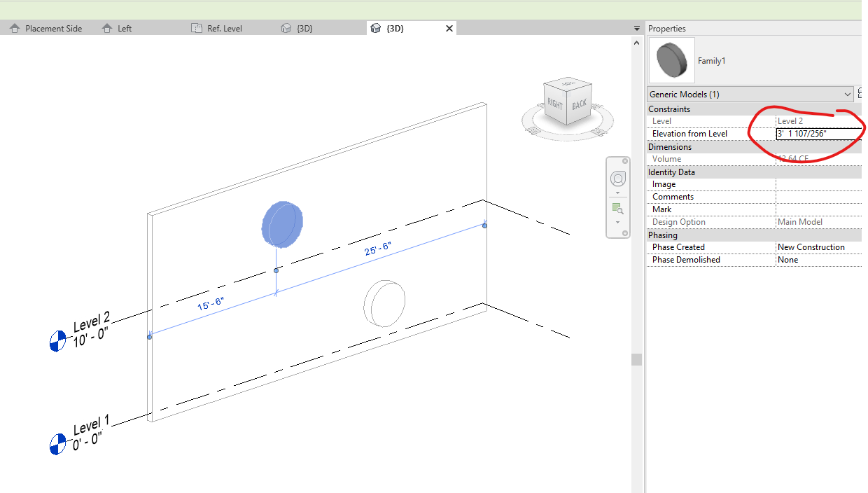Screen dimensions: 868x493
Task: Open the Zoom tool options arrow
Action: pos(617,221)
